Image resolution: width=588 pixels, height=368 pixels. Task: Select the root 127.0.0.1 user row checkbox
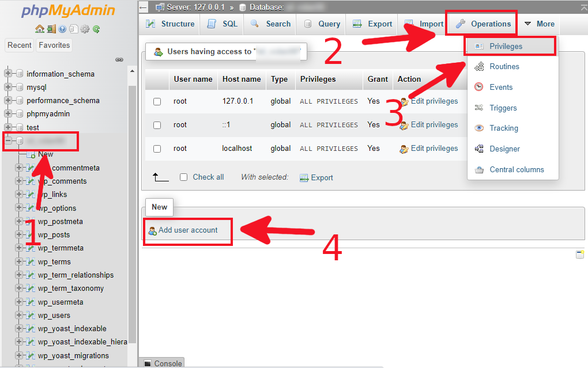tap(157, 101)
